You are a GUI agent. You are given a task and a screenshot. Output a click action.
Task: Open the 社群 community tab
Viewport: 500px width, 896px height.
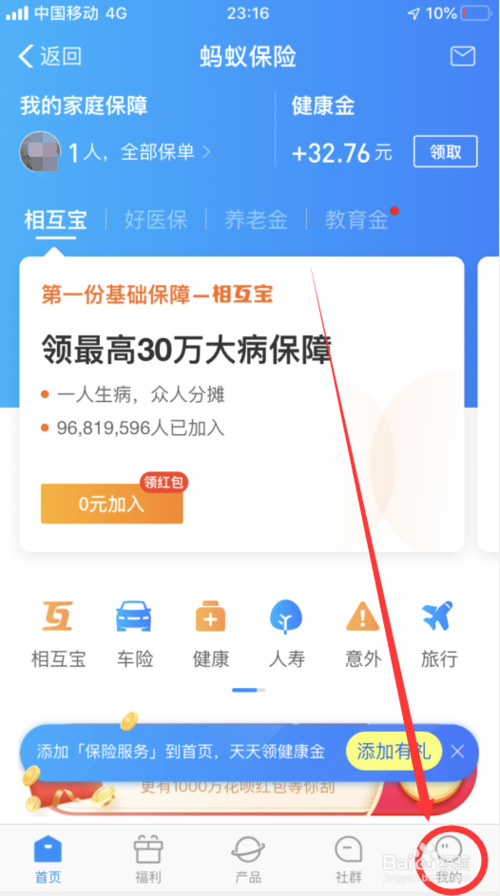pos(348,859)
